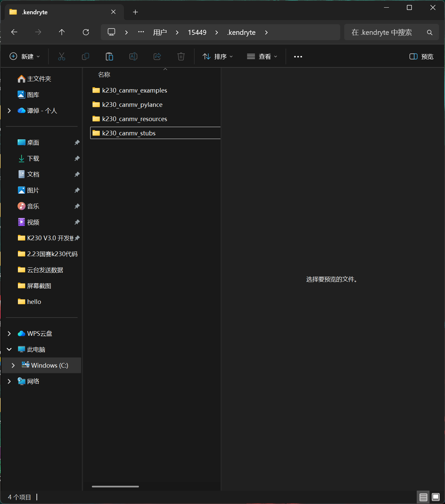Screen dimensions: 445x504
Task: Click the horizontal scrollbar in file list
Action: click(x=115, y=486)
